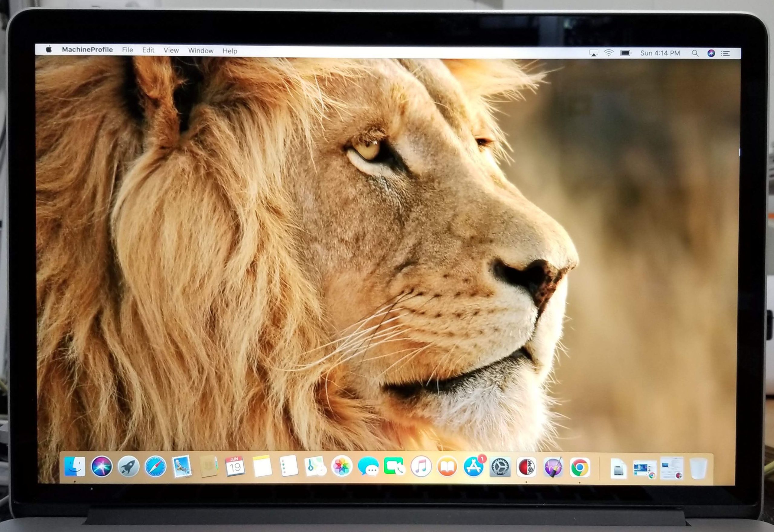This screenshot has height=532, width=774.
Task: Open Spotlight search magnifier icon
Action: [x=695, y=53]
